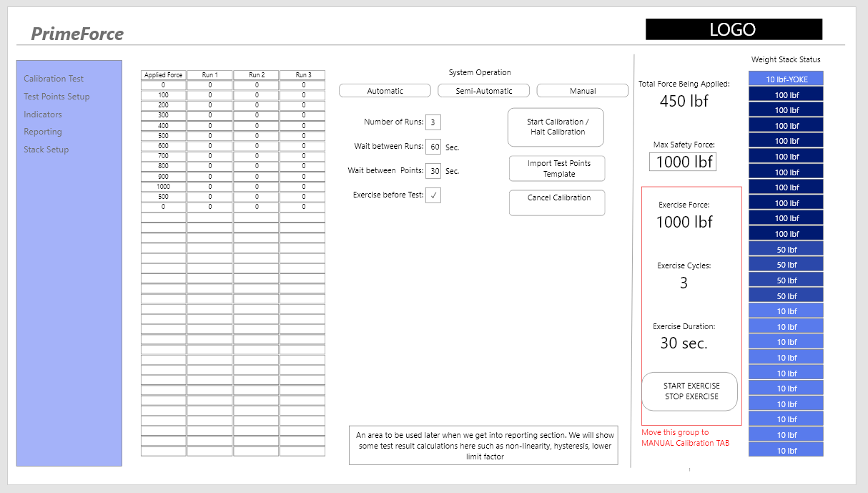Screen dimensions: 868x493
Task: Click Run 2 cell in the 1000 row
Action: (x=257, y=187)
